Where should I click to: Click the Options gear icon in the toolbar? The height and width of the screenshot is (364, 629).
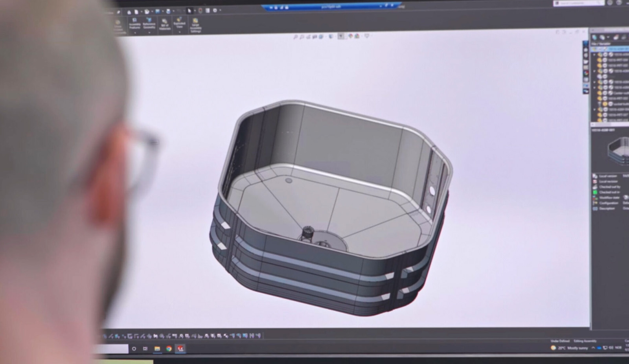click(215, 11)
